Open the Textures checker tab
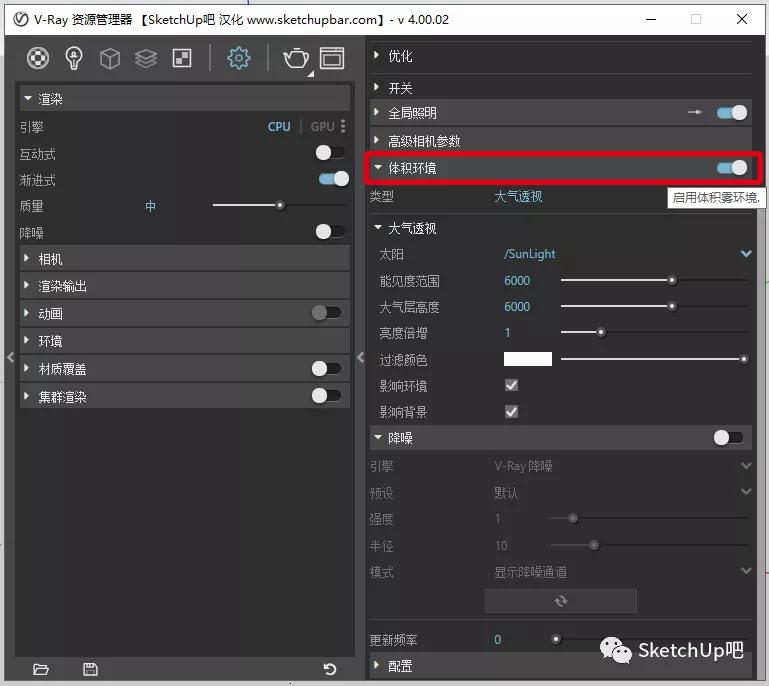 (x=182, y=58)
